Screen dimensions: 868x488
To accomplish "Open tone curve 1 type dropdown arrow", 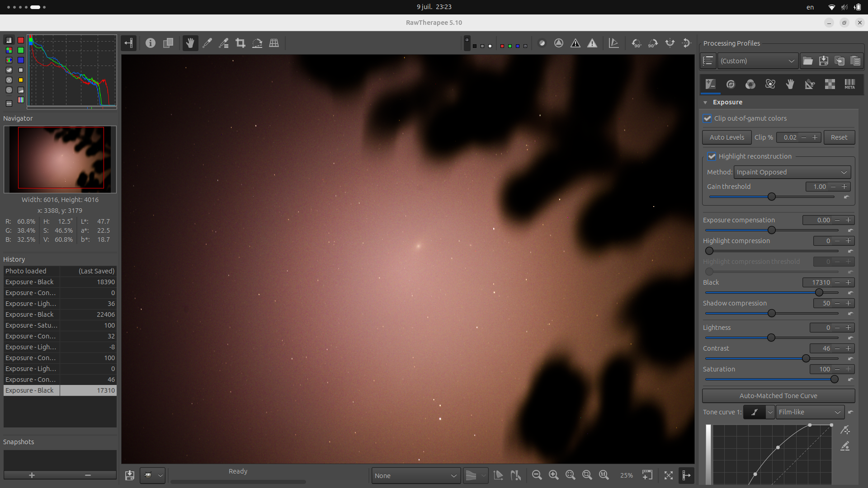I will [x=770, y=412].
